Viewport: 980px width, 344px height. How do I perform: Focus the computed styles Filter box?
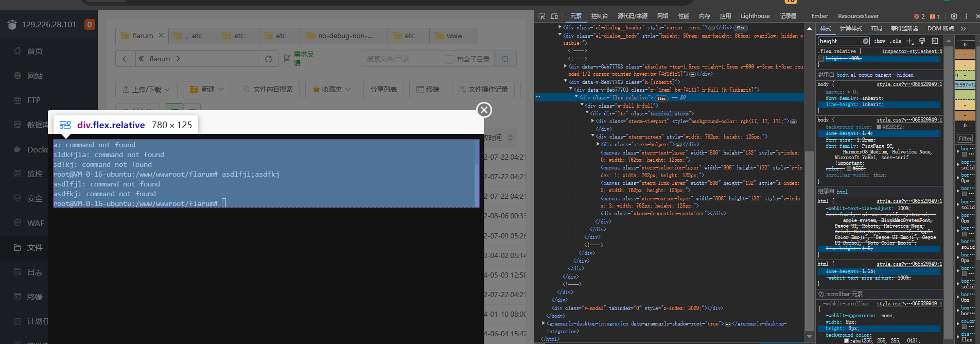[965, 139]
